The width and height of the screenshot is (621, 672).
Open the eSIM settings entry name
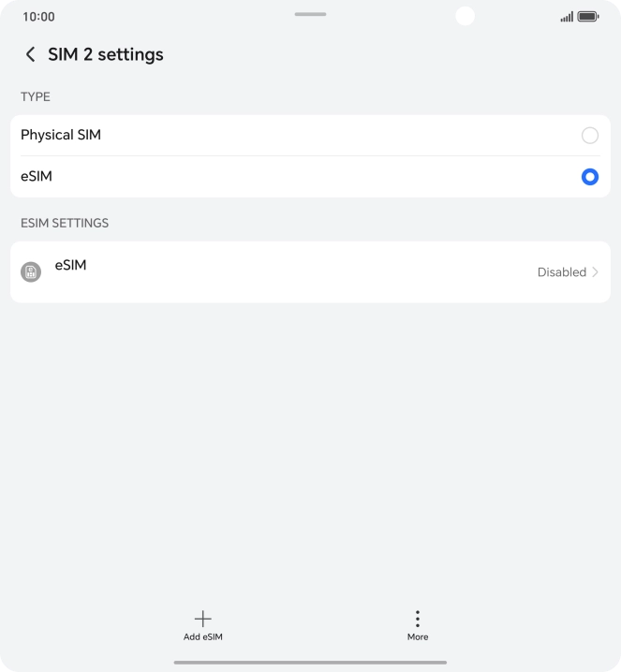click(x=70, y=265)
